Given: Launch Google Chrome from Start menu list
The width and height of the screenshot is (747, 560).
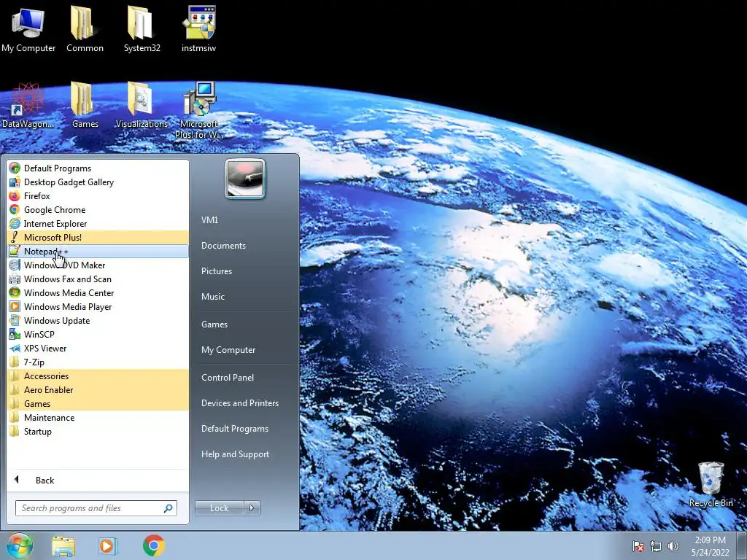Looking at the screenshot, I should coord(98,209).
